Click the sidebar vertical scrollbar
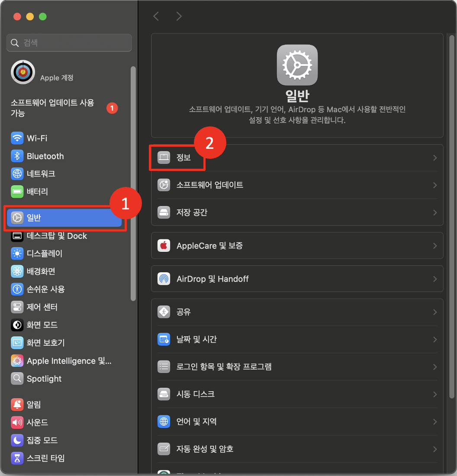 pos(133,183)
